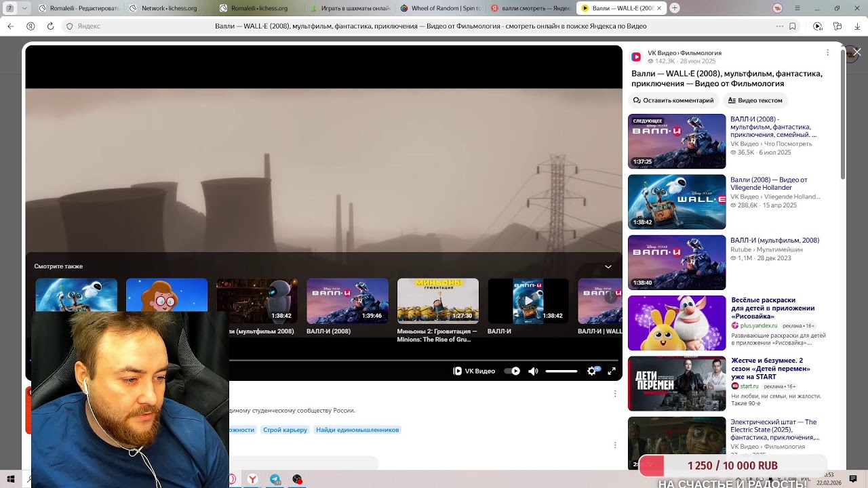This screenshot has width=868, height=488.
Task: Click the Найди единомышленников tag
Action: [357, 430]
